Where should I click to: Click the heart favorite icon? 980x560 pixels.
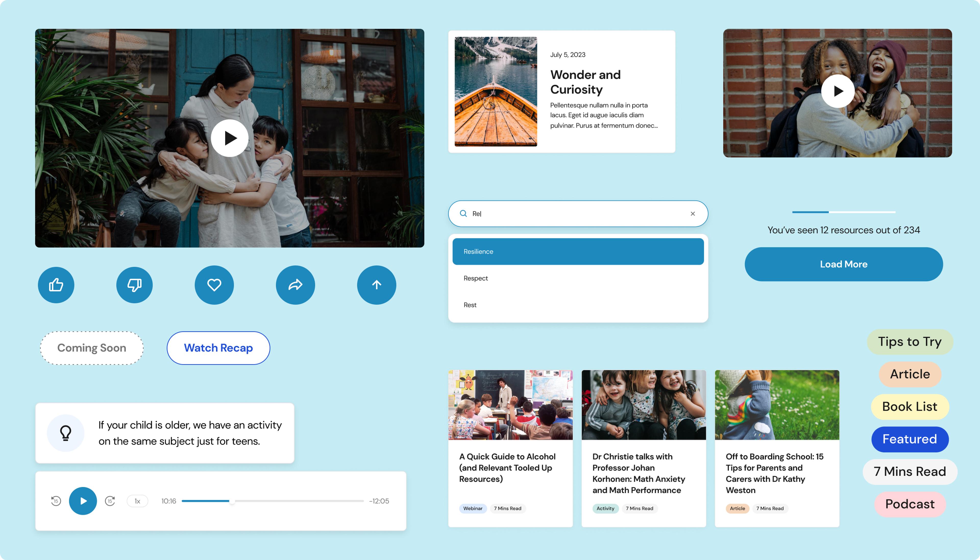pos(214,285)
